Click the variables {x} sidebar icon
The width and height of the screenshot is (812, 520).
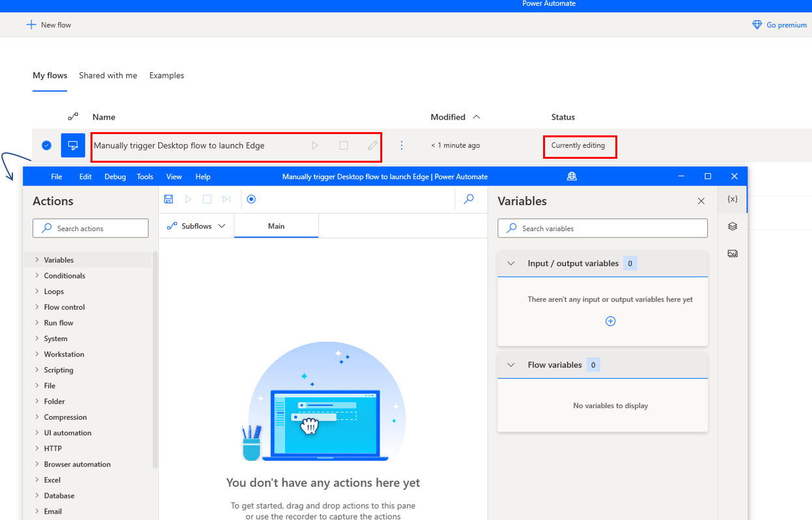(733, 199)
